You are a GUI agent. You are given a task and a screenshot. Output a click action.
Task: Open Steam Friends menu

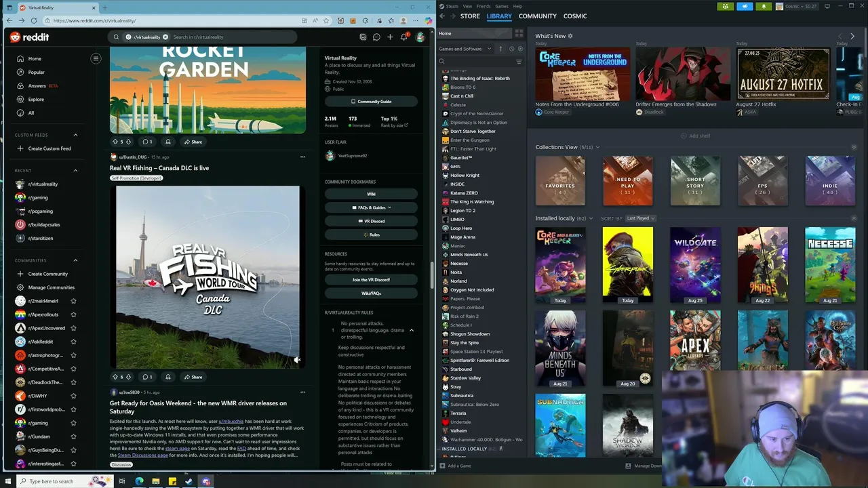(x=484, y=6)
